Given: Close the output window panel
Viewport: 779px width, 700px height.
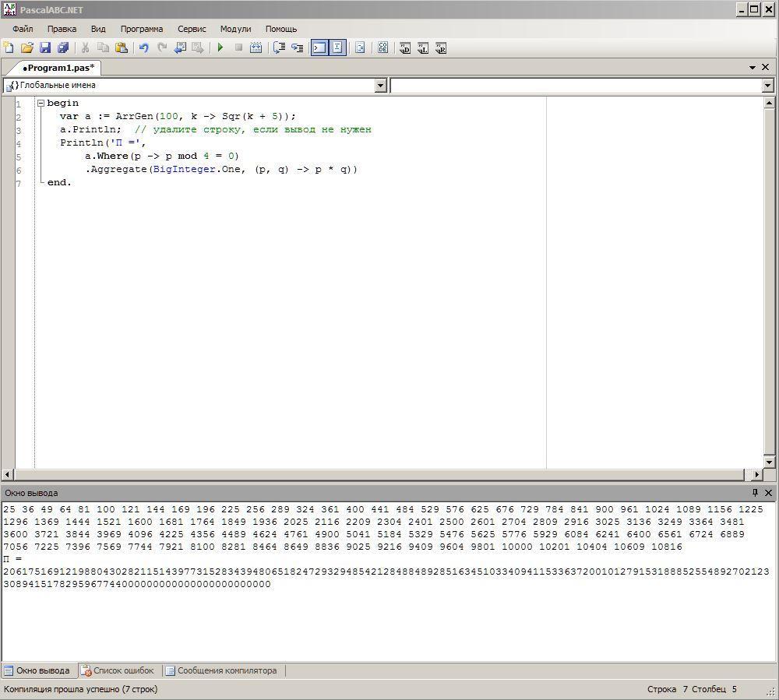Looking at the screenshot, I should [x=768, y=493].
